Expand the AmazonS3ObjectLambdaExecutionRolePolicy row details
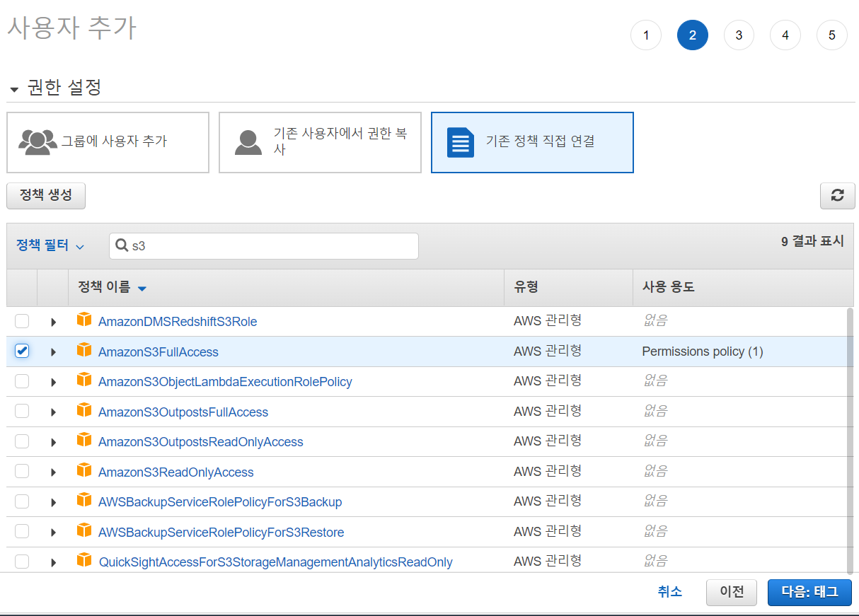The height and width of the screenshot is (616, 859). tap(53, 382)
